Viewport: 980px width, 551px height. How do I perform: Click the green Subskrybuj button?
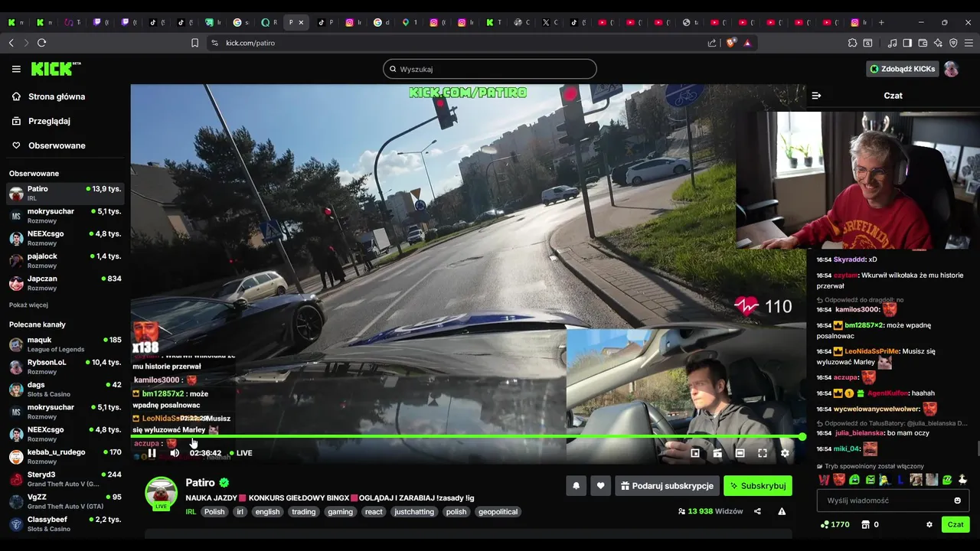coord(758,486)
